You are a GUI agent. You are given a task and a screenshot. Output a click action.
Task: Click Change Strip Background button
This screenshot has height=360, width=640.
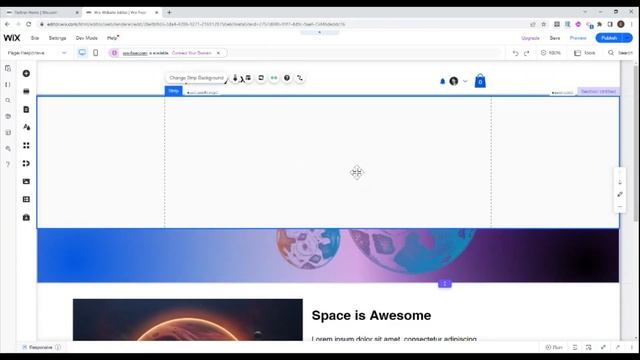point(196,78)
